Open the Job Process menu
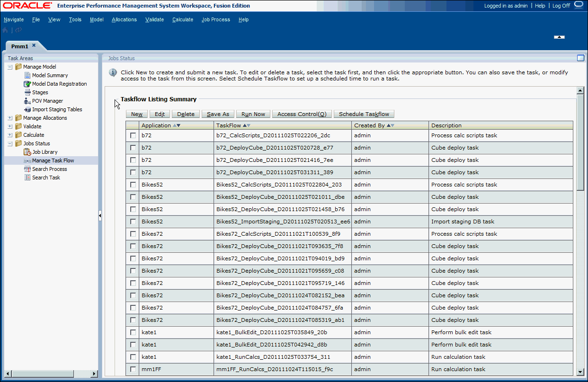This screenshot has width=588, height=382. click(216, 19)
